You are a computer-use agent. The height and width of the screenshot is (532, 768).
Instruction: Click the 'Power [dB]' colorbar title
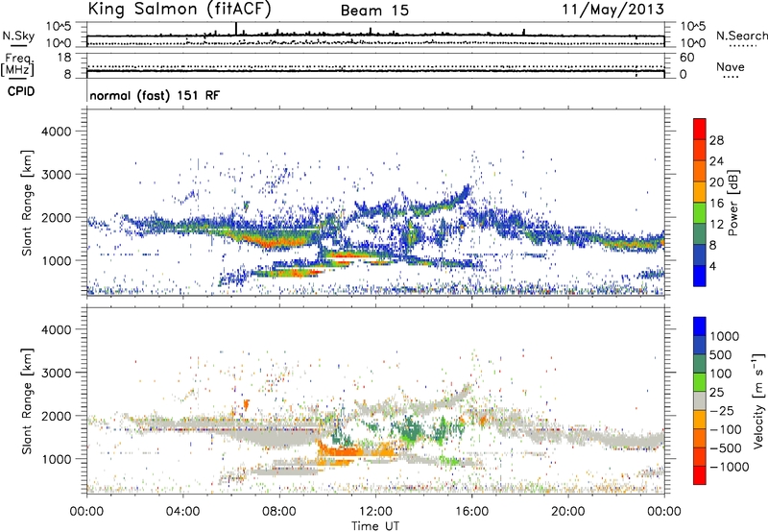coord(733,203)
